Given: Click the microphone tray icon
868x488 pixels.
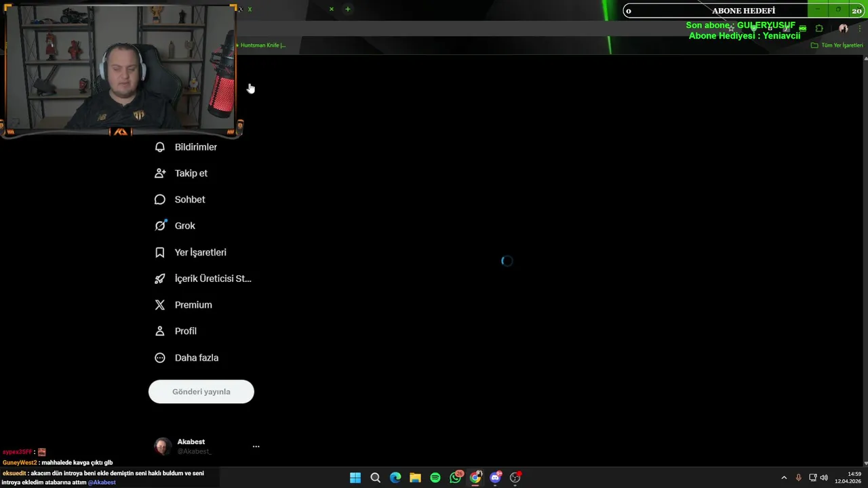Looking at the screenshot, I should [x=798, y=478].
